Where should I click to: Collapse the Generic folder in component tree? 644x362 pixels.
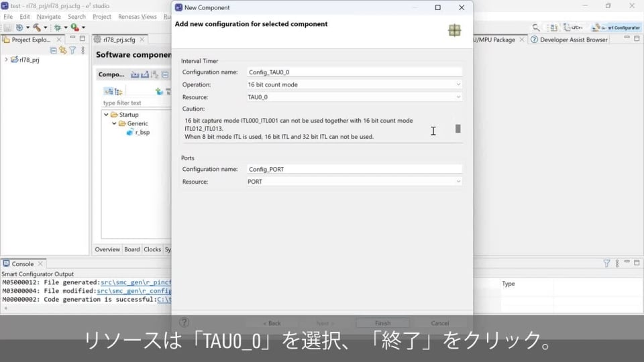pos(114,123)
